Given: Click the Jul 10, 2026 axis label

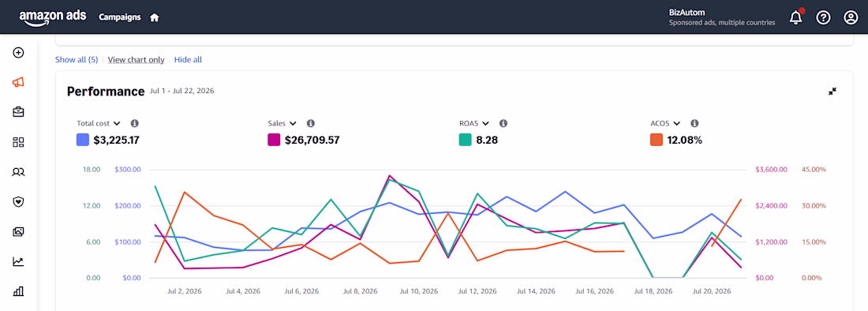Looking at the screenshot, I should tap(419, 291).
